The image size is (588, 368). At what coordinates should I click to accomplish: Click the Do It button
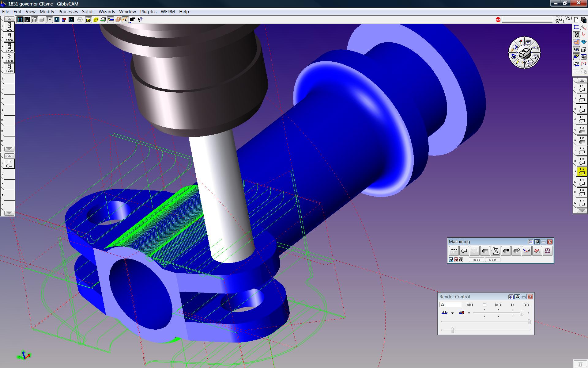pyautogui.click(x=492, y=260)
